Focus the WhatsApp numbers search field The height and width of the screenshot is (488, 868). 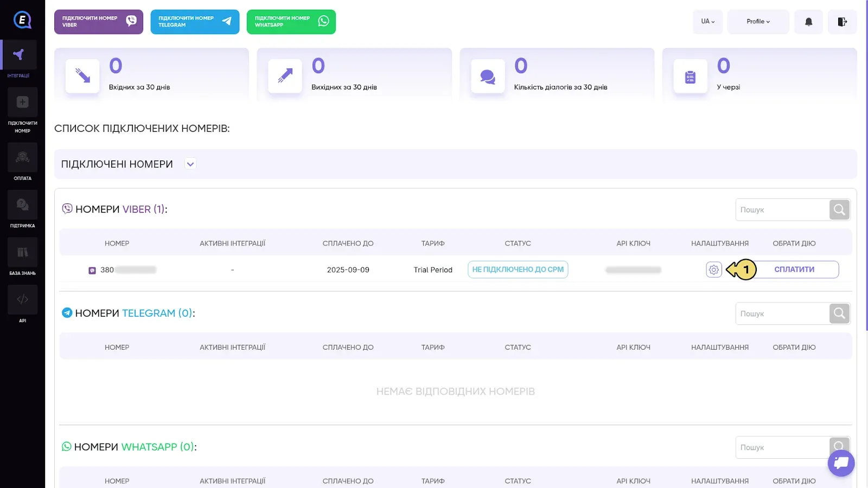coord(782,447)
